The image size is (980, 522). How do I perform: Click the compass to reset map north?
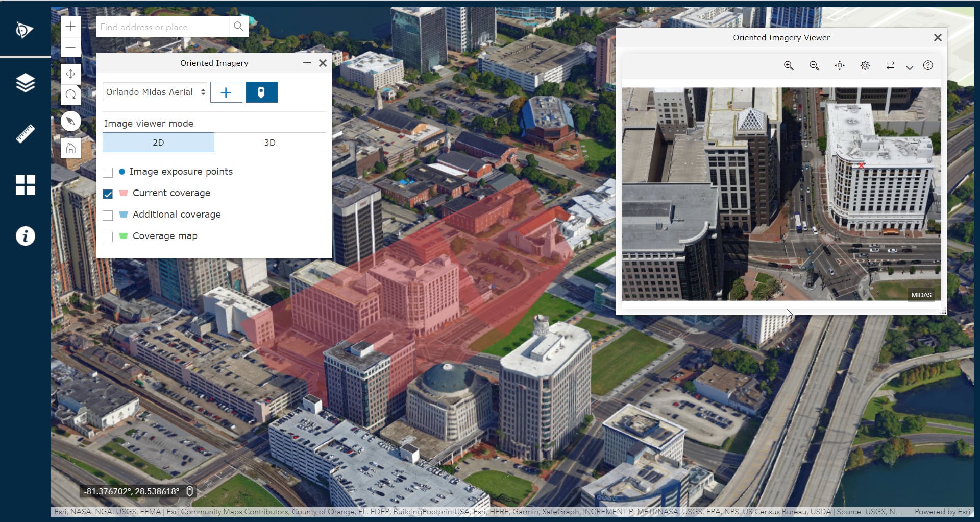71,121
